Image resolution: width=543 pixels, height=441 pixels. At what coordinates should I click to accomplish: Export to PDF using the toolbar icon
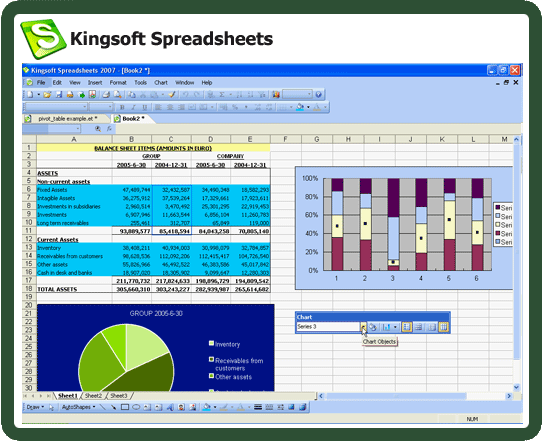(x=92, y=94)
